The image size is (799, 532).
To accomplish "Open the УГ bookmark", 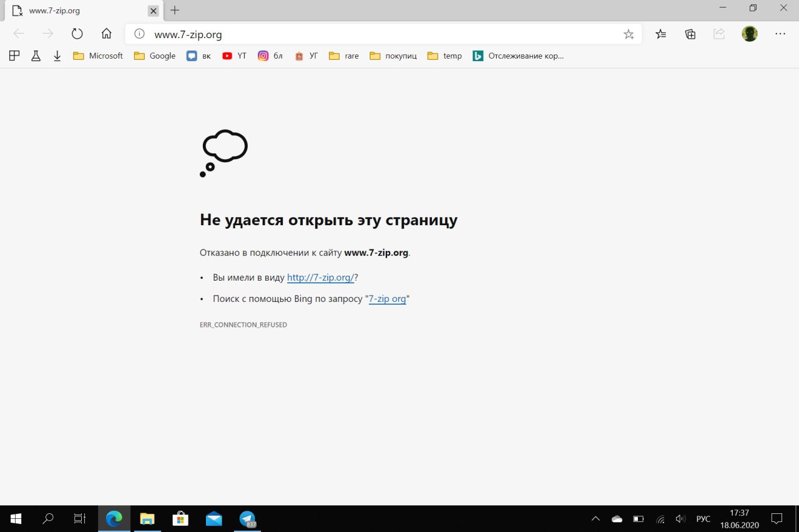I will pos(306,56).
